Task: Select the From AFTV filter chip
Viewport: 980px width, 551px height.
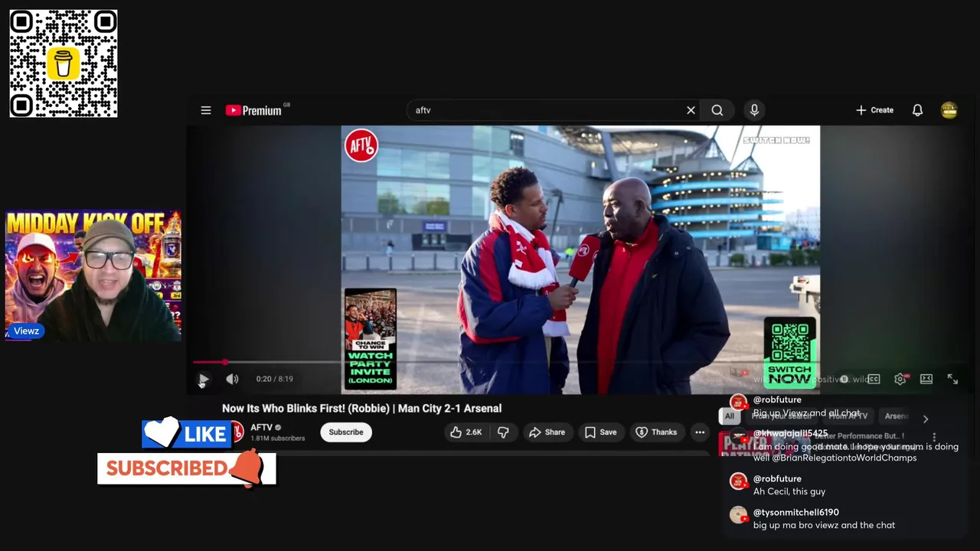Action: coord(848,416)
